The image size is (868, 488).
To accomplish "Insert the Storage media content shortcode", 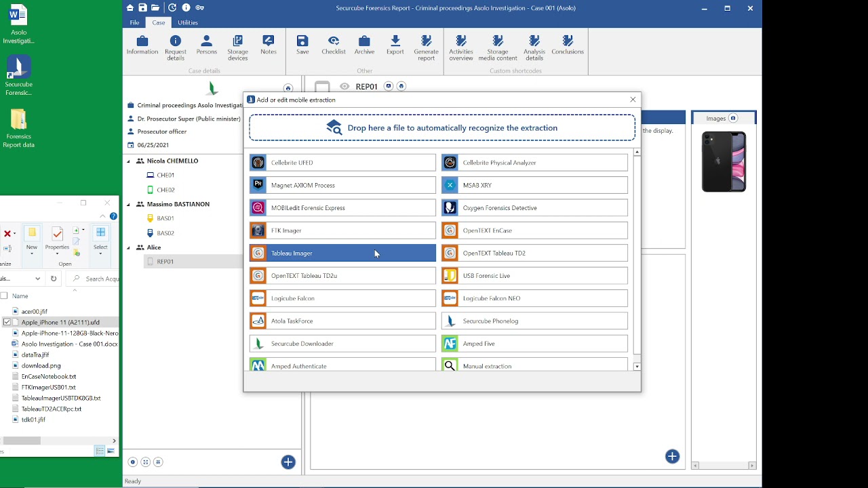I will 498,48.
